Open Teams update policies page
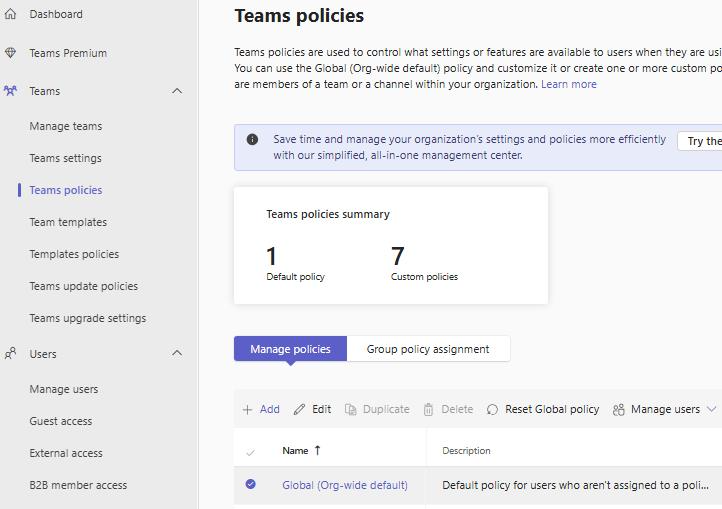 tap(84, 286)
